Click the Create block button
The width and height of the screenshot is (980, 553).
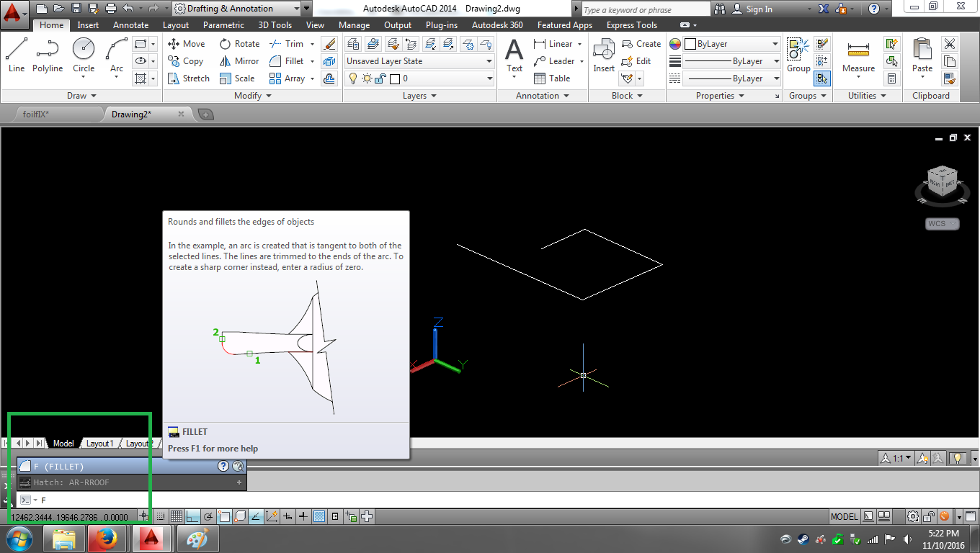(x=641, y=44)
